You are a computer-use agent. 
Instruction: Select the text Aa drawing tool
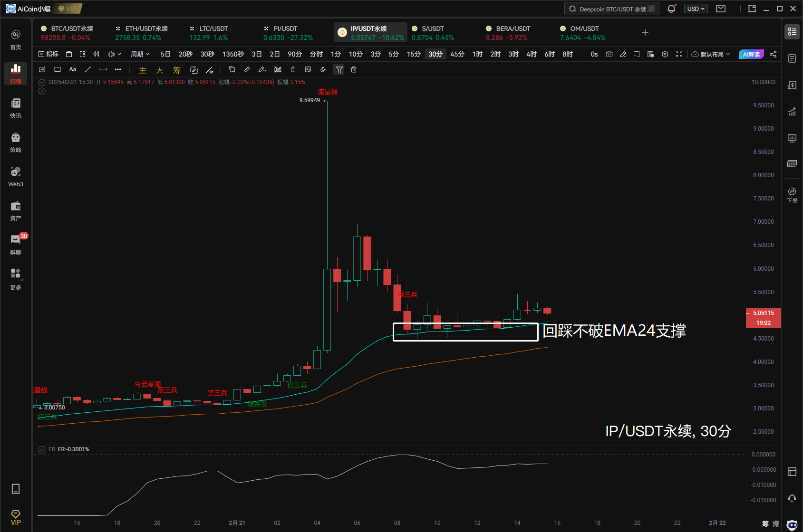tap(73, 69)
